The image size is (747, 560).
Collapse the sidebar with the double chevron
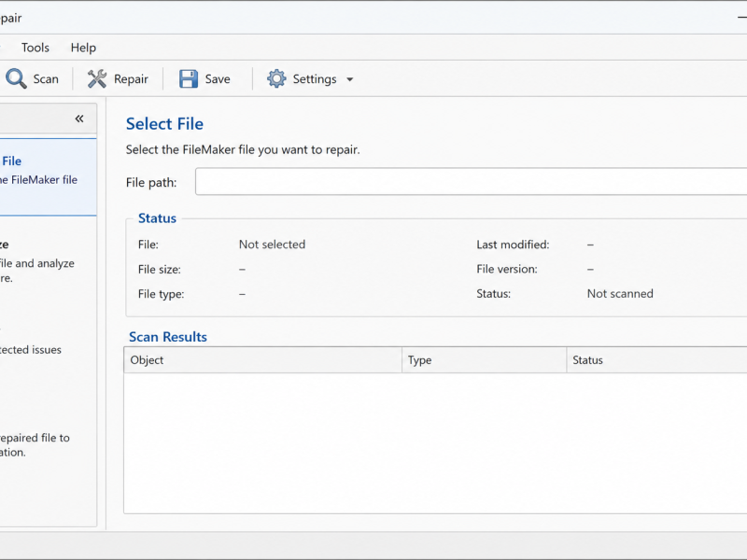(x=79, y=119)
